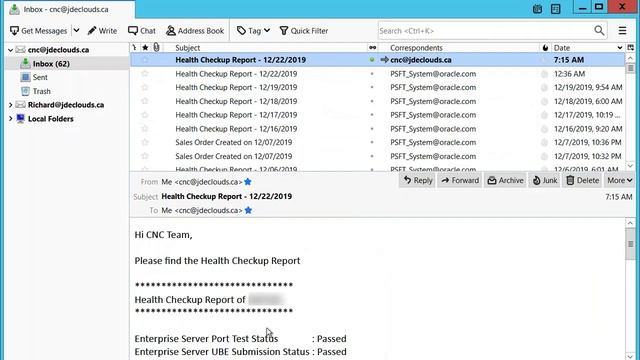Open column picker icon
Screen dimensions: 640x360
(630, 48)
